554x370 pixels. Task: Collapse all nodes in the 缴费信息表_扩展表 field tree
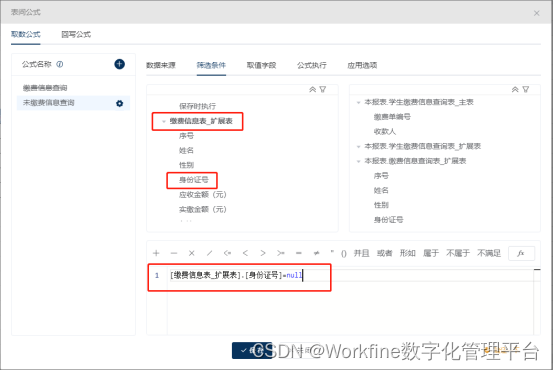(312, 89)
